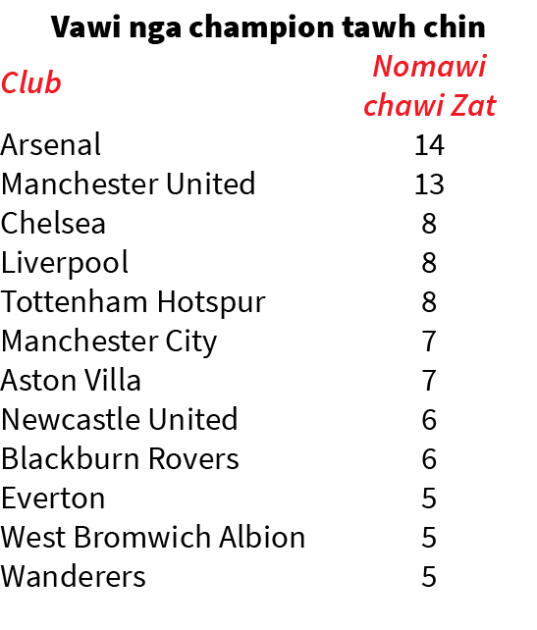537x630 pixels.
Task: Select Blackburn Rovers in the list
Action: click(x=120, y=458)
